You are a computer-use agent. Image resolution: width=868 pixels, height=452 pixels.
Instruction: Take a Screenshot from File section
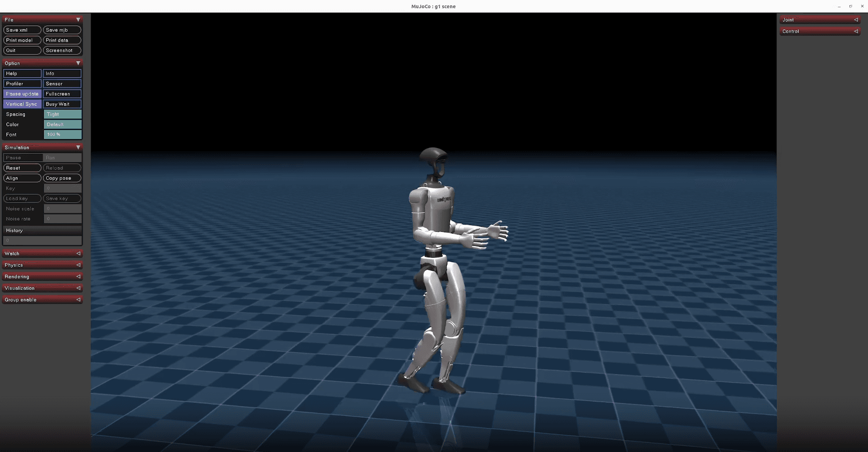tap(62, 50)
